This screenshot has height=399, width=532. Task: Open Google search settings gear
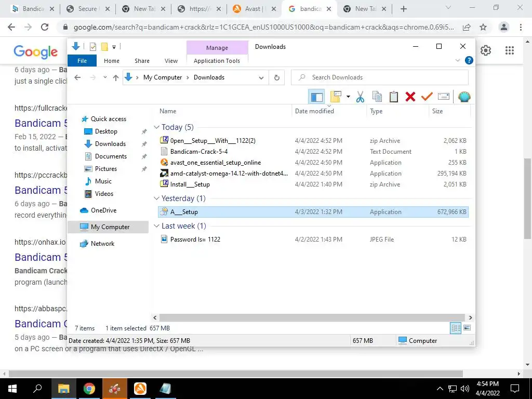(x=486, y=50)
